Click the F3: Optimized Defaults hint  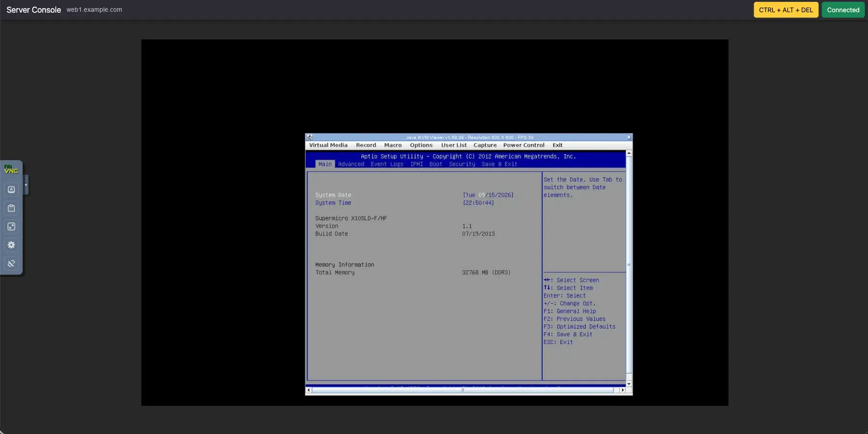coord(580,327)
